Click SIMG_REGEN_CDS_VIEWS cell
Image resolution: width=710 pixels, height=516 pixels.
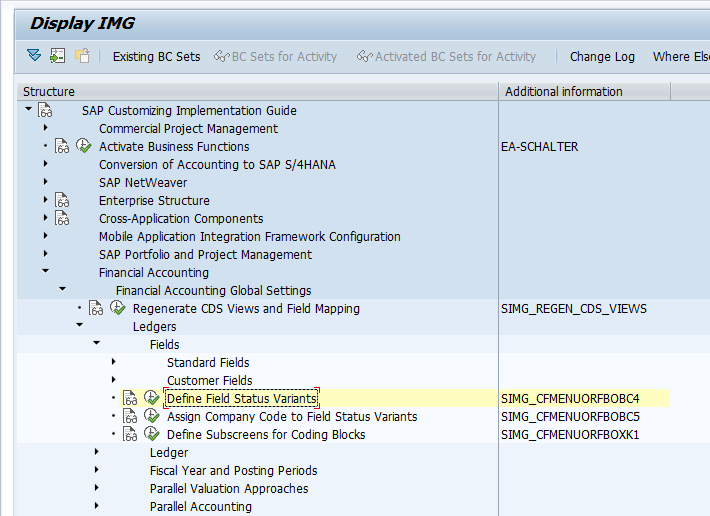574,309
